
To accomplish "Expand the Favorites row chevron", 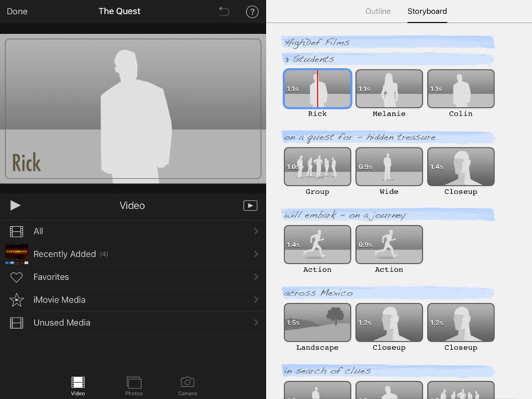I will click(255, 277).
